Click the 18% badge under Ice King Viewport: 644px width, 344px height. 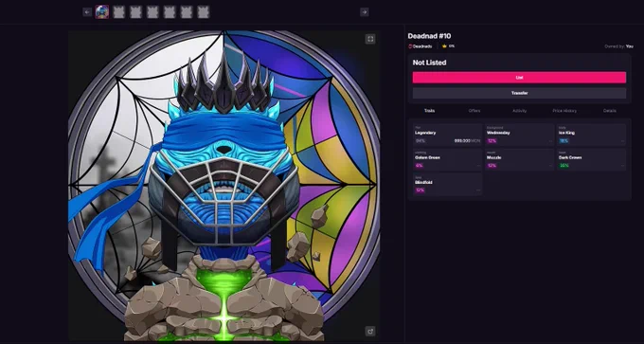(x=563, y=141)
